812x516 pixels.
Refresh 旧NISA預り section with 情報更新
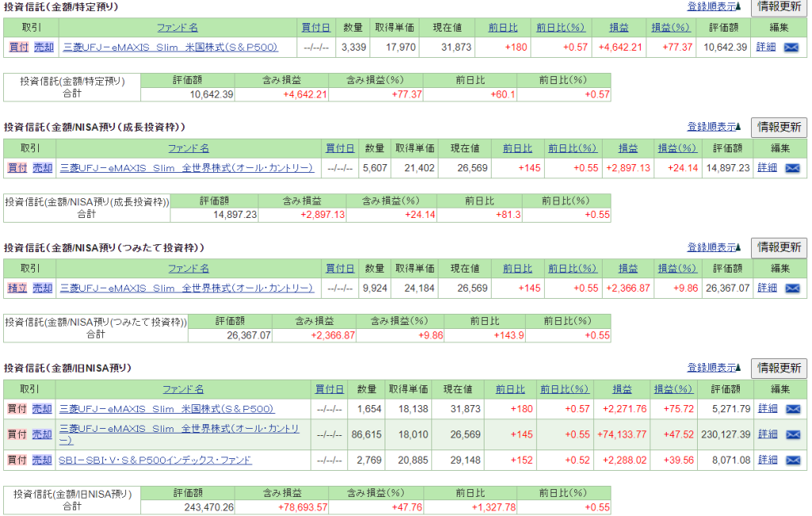click(x=779, y=369)
